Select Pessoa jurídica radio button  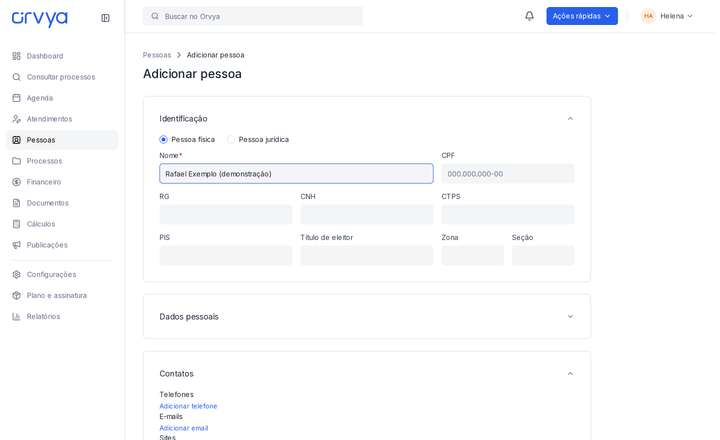[231, 139]
